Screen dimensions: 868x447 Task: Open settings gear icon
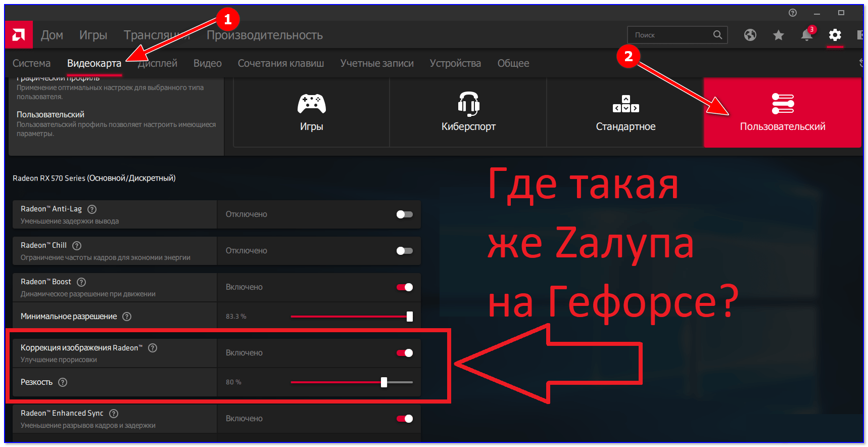coord(835,35)
